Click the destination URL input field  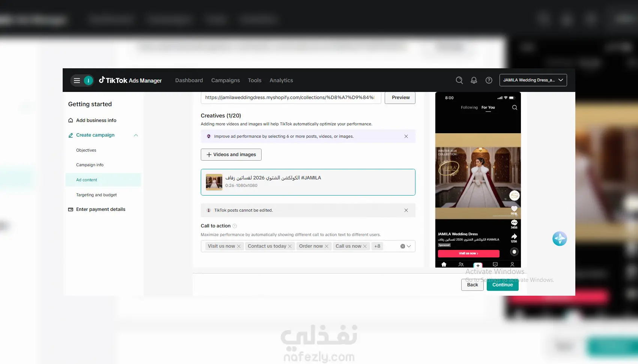tap(291, 98)
